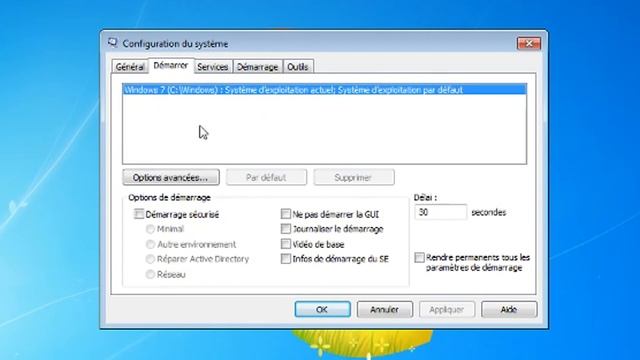This screenshot has width=640, height=360.
Task: Open the Services tab
Action: (x=213, y=67)
